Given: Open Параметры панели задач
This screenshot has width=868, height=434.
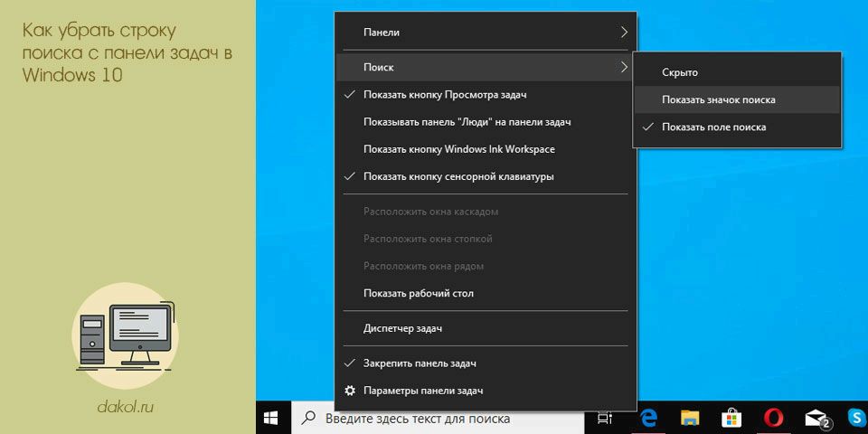Looking at the screenshot, I should click(x=486, y=391).
